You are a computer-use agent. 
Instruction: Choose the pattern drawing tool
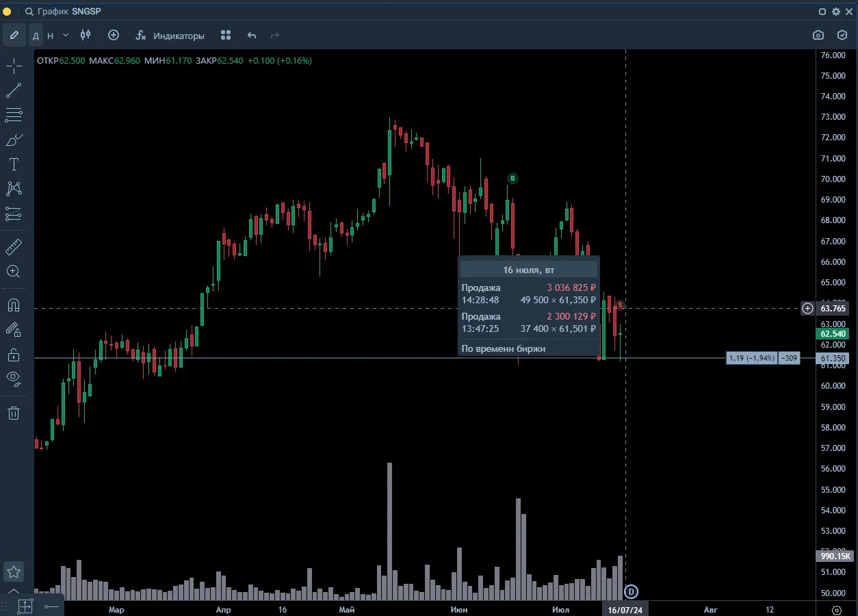tap(14, 189)
